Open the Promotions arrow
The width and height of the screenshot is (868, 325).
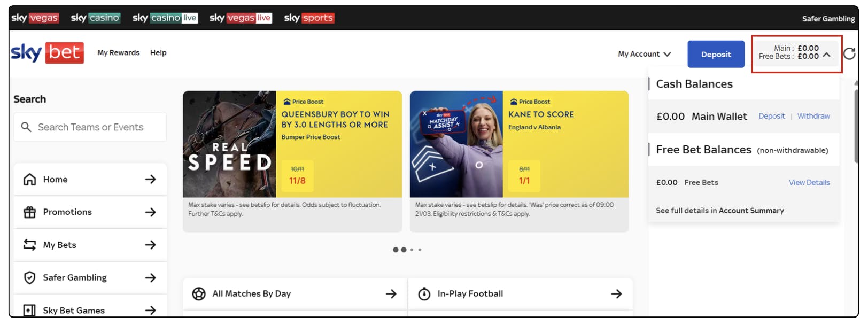[151, 212]
